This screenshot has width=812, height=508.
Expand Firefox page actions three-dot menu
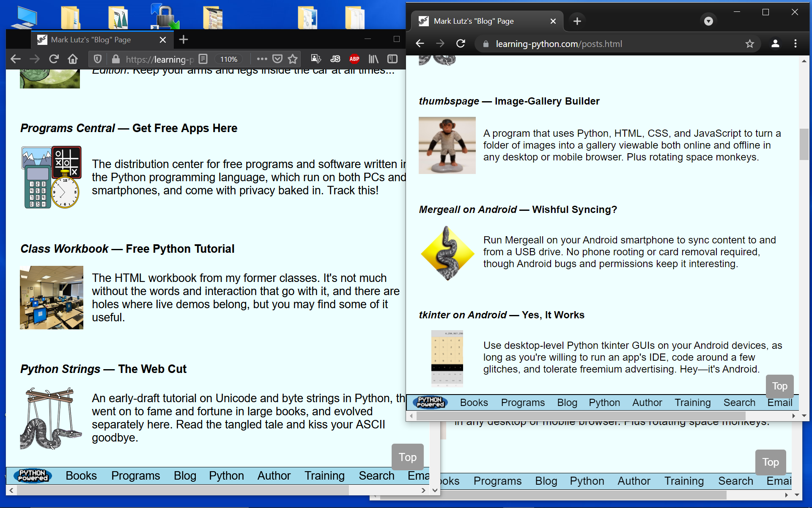(x=262, y=59)
